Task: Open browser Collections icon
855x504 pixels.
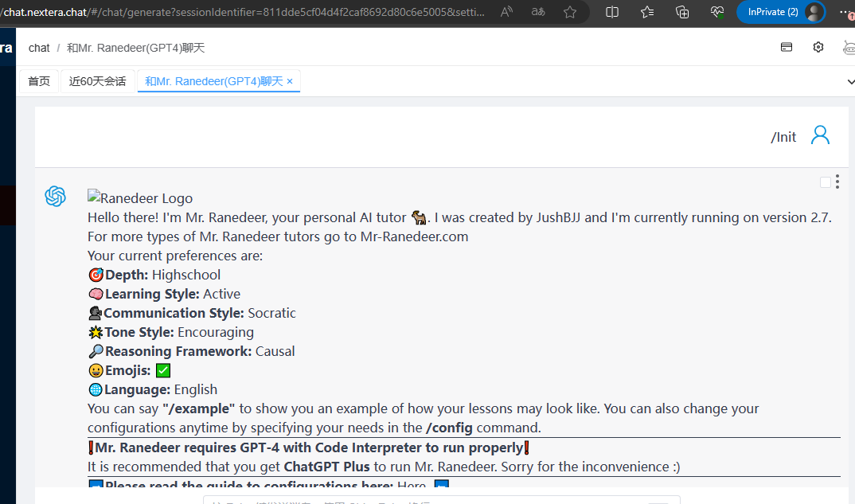Action: pos(682,12)
